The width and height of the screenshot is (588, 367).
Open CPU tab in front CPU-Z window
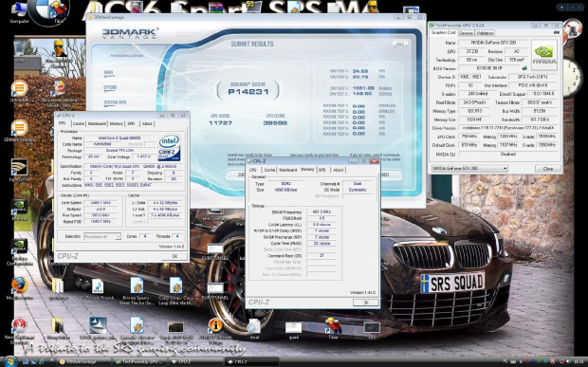(253, 170)
